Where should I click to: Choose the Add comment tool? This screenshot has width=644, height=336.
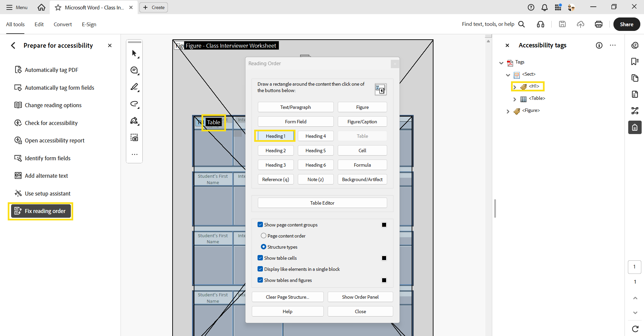[134, 70]
